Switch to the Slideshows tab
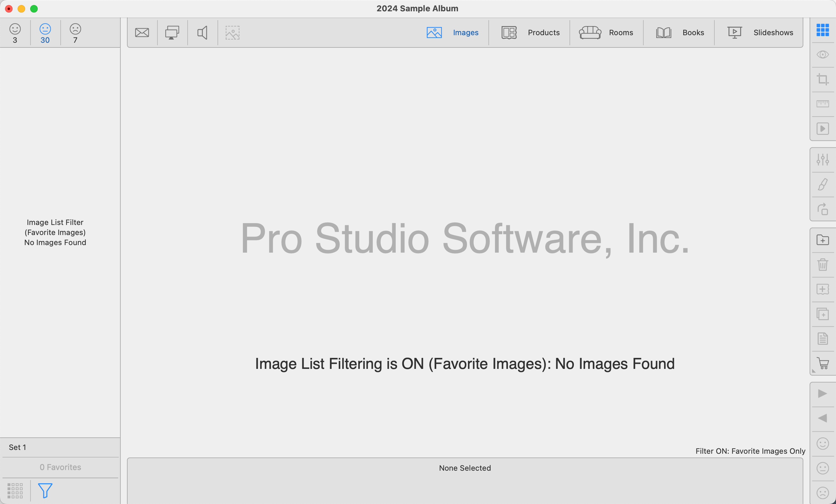 [760, 33]
